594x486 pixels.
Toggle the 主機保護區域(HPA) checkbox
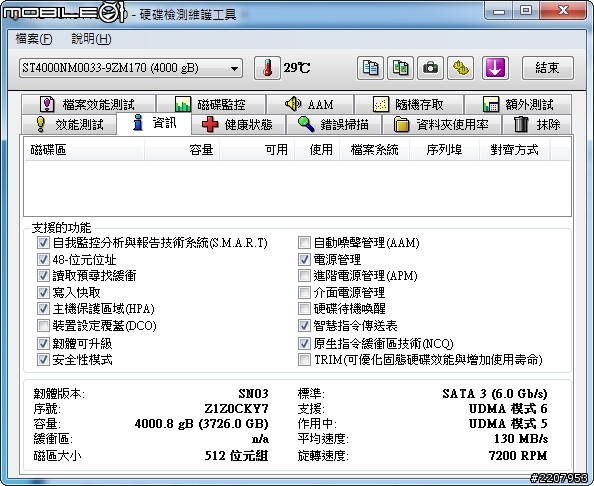[x=43, y=308]
